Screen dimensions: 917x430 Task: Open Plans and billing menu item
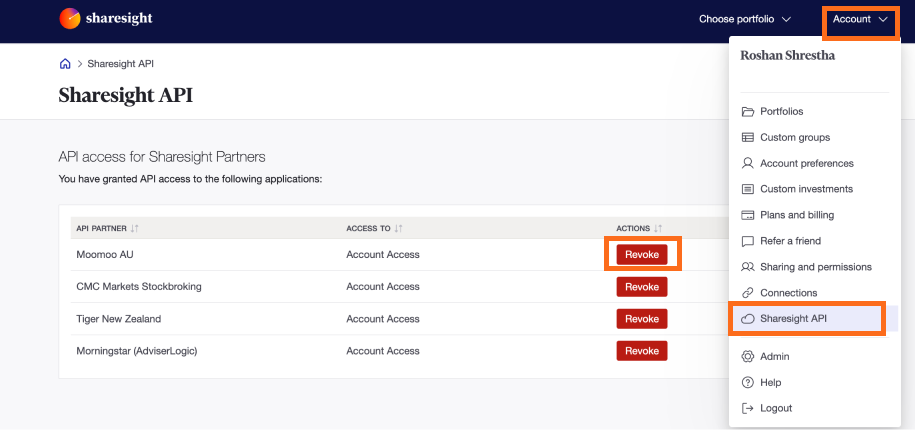pyautogui.click(x=797, y=215)
